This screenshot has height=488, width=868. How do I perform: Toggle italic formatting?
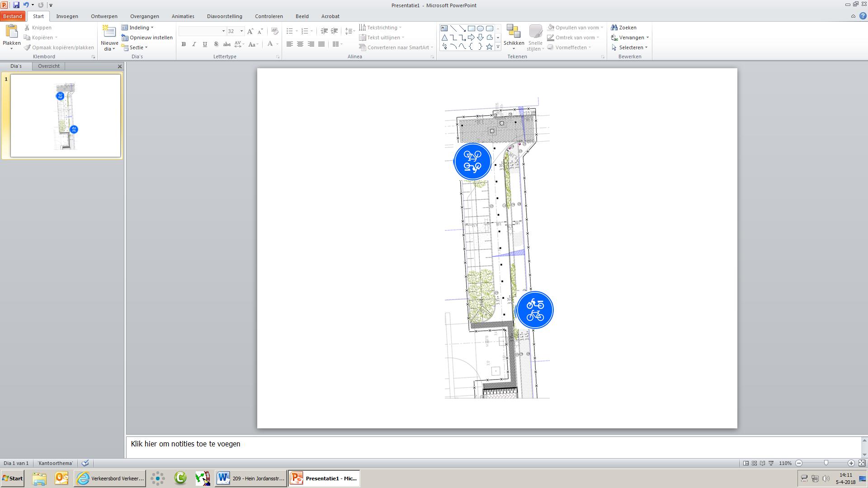point(194,44)
